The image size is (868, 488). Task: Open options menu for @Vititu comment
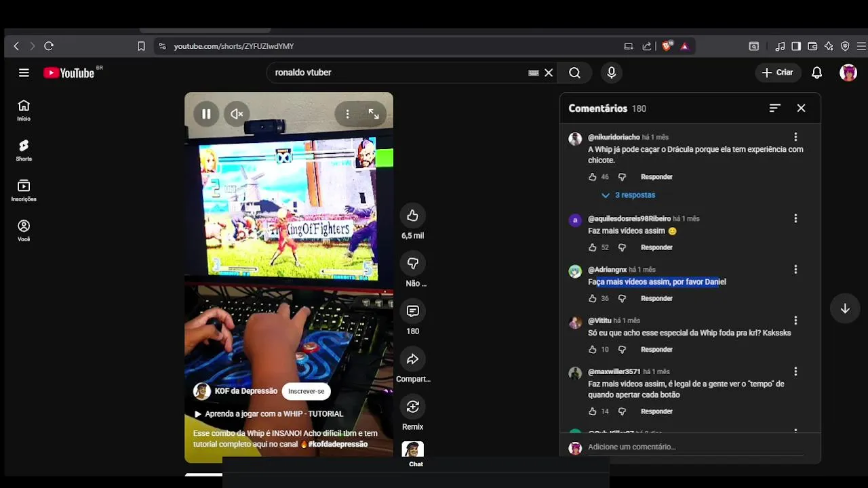tap(795, 321)
